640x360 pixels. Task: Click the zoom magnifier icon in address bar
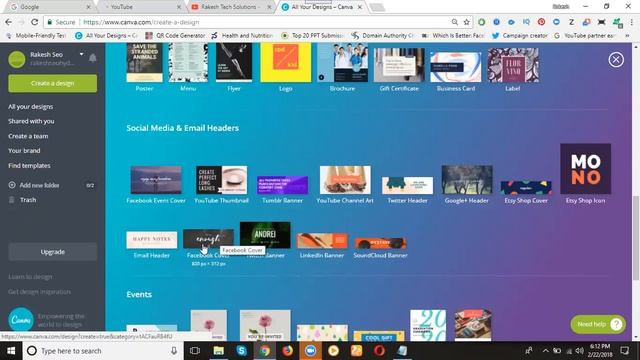coord(454,22)
